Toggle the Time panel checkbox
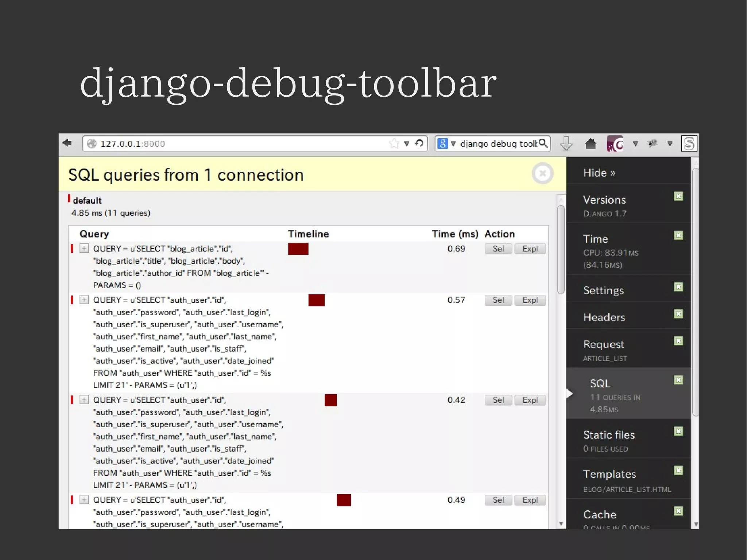Viewport: 747px width, 560px height. pos(678,235)
